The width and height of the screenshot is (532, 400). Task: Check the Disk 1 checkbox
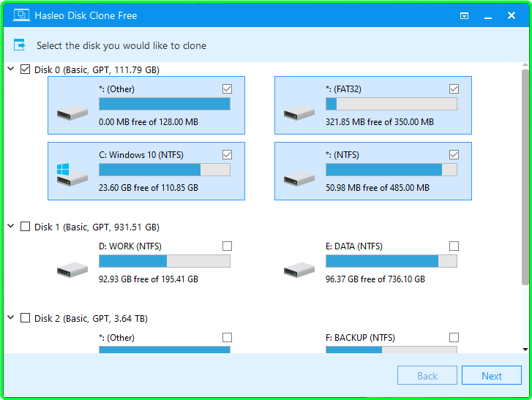pos(26,227)
